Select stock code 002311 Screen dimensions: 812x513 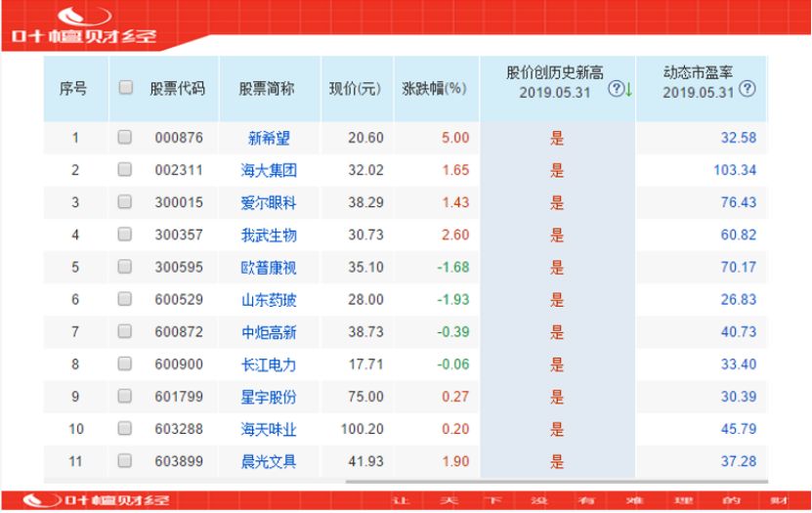(179, 170)
